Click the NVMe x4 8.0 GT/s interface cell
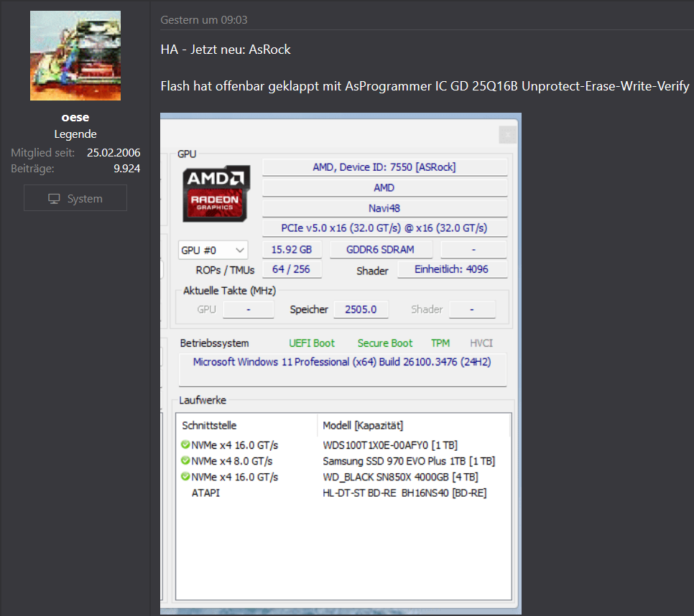The image size is (694, 616). (231, 461)
